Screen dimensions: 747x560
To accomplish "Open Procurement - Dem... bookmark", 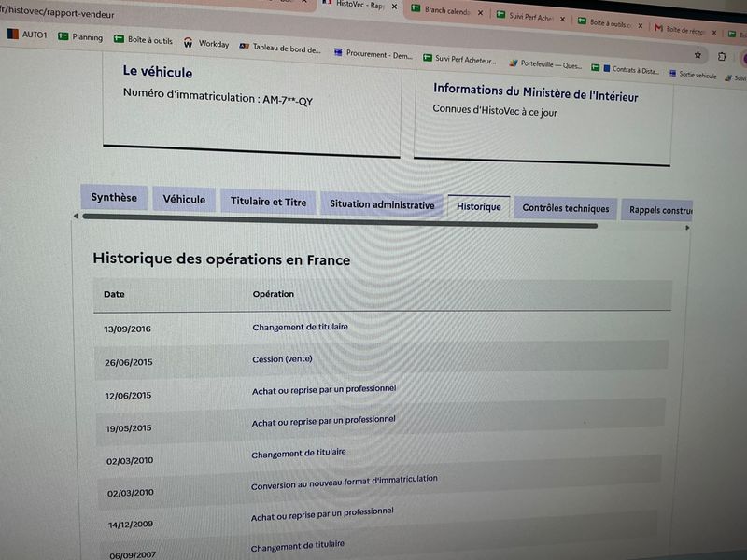I will click(x=373, y=54).
